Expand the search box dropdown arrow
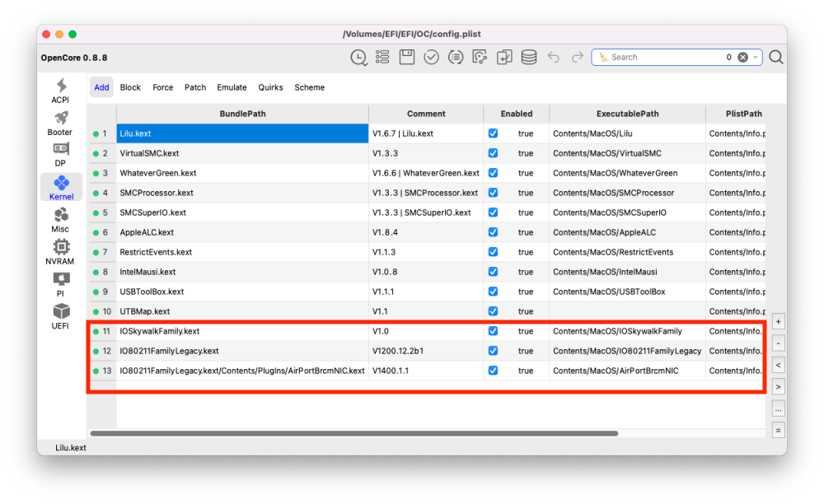The height and width of the screenshot is (504, 824). (x=756, y=57)
